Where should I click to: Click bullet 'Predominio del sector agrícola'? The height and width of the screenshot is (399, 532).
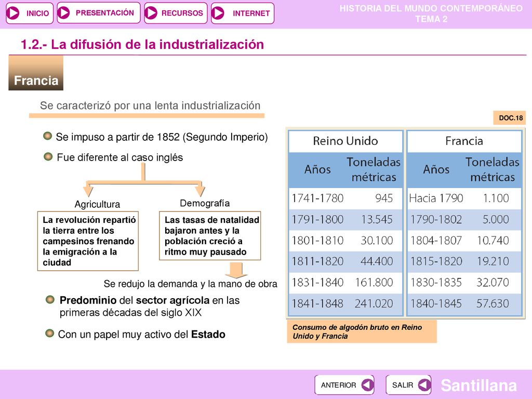pos(150,306)
